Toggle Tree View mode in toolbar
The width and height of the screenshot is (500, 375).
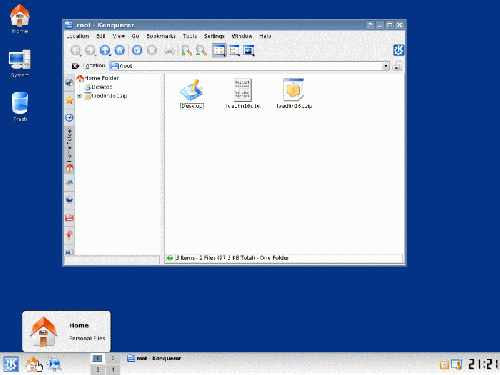point(234,51)
